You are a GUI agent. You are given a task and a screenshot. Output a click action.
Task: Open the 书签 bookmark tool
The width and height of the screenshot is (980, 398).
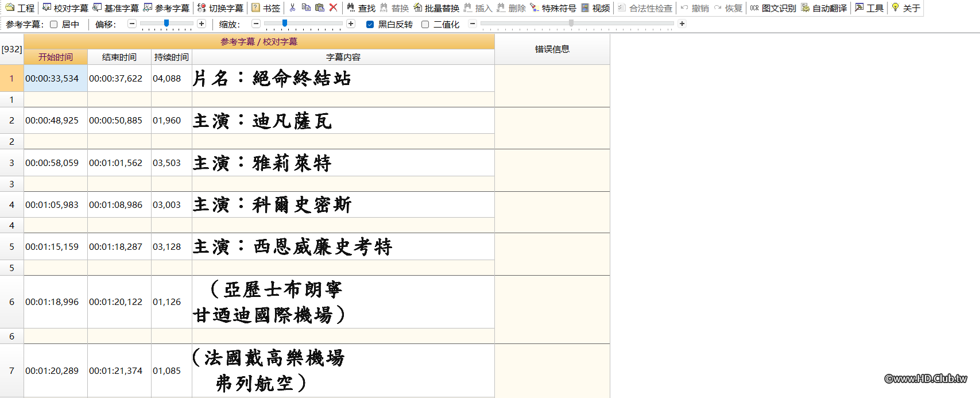pos(266,8)
